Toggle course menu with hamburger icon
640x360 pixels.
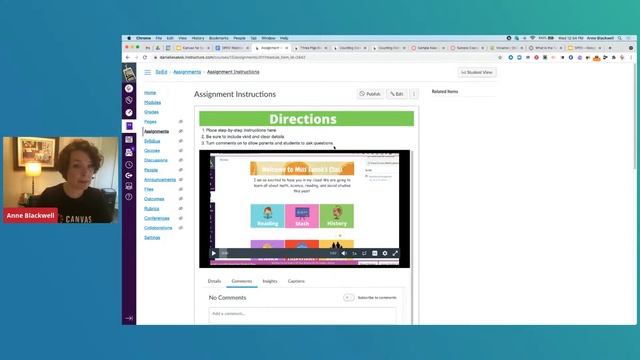(x=147, y=72)
